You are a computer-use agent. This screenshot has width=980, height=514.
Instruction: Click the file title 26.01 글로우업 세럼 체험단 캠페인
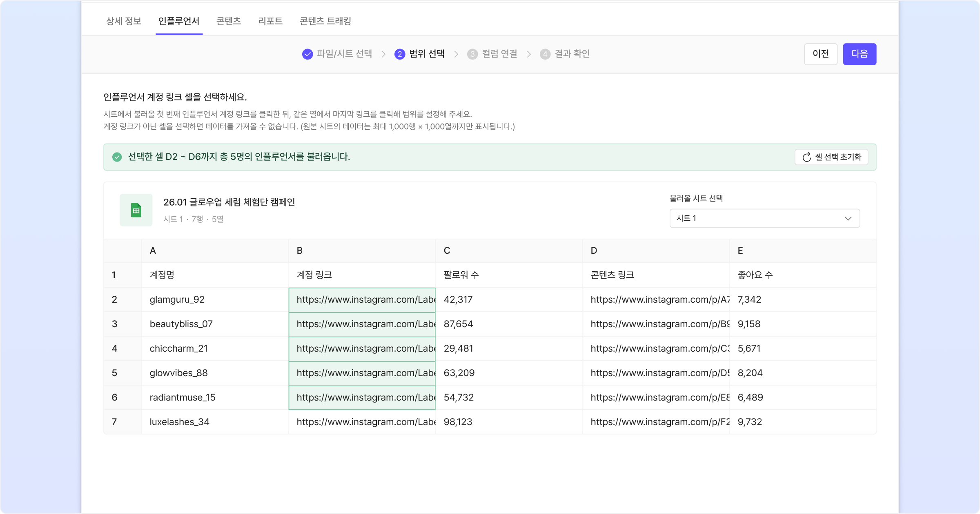[x=229, y=202]
